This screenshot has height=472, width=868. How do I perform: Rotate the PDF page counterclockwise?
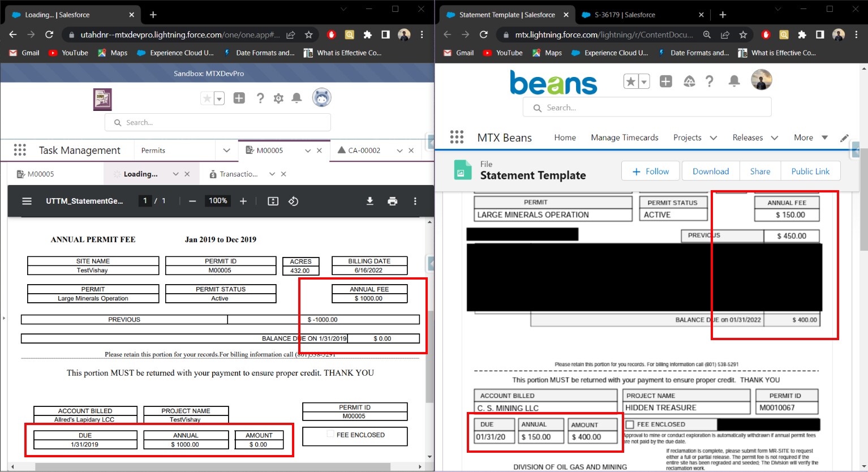293,201
